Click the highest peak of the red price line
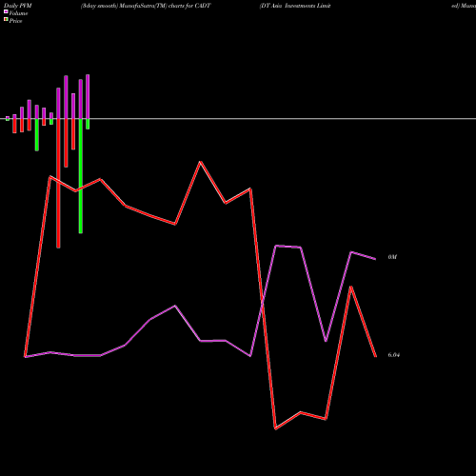The height and width of the screenshot is (476, 476). coord(200,162)
